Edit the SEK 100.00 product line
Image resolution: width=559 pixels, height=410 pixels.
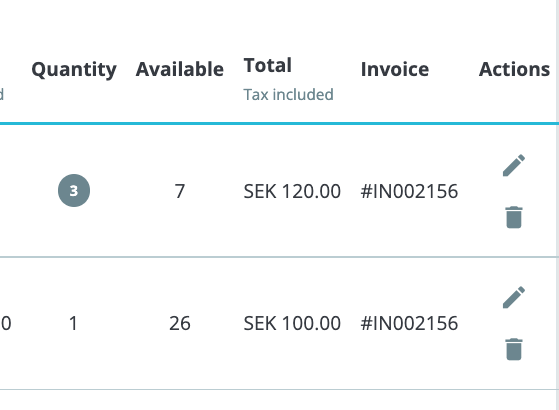click(514, 297)
